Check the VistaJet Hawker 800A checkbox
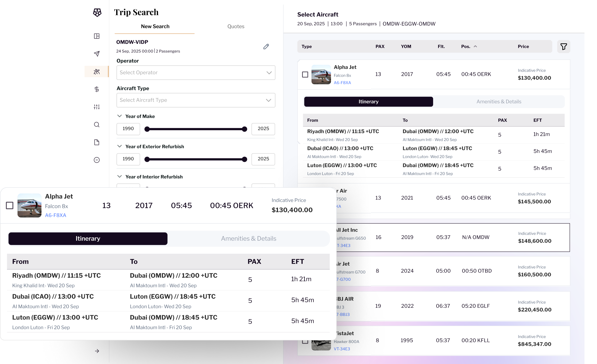This screenshot has height=364, width=597. pos(305,341)
